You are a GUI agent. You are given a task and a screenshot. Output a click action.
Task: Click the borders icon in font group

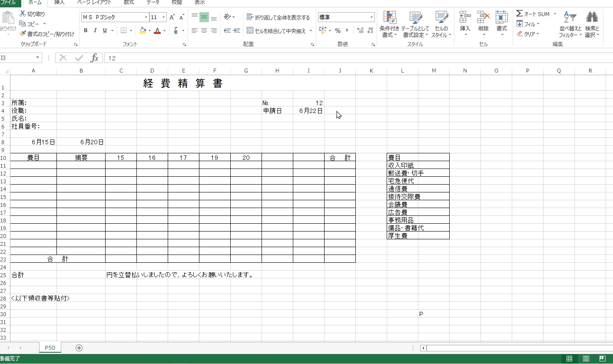tap(123, 30)
